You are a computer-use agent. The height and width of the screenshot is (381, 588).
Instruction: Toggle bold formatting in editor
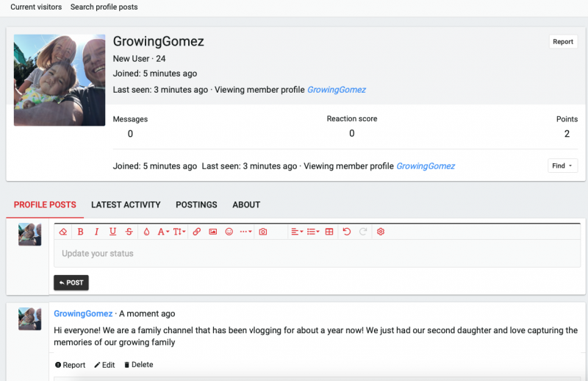[x=80, y=232]
